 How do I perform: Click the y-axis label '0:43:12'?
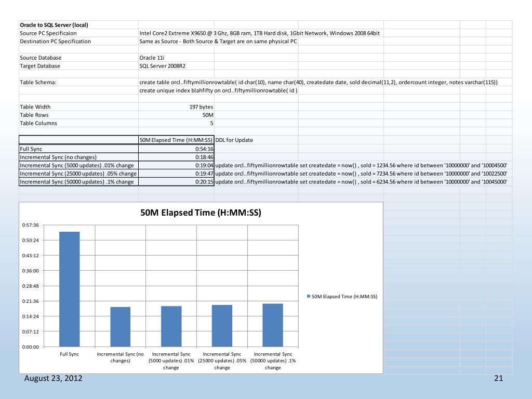point(31,256)
